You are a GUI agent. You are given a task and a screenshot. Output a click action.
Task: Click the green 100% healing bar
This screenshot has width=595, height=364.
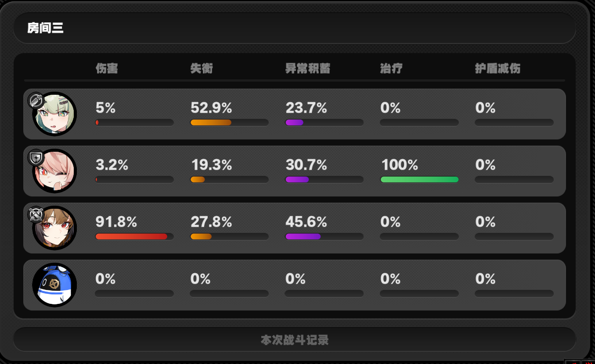click(x=419, y=179)
